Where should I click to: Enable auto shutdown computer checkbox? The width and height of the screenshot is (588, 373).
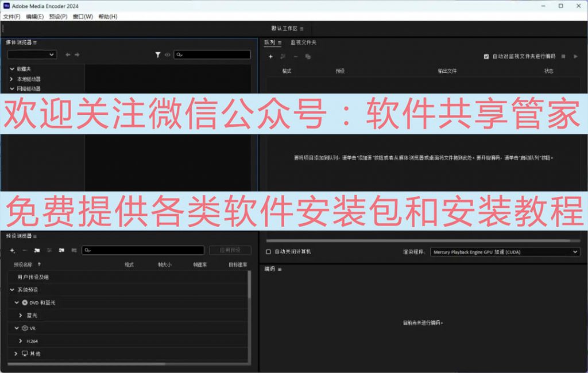tap(268, 251)
